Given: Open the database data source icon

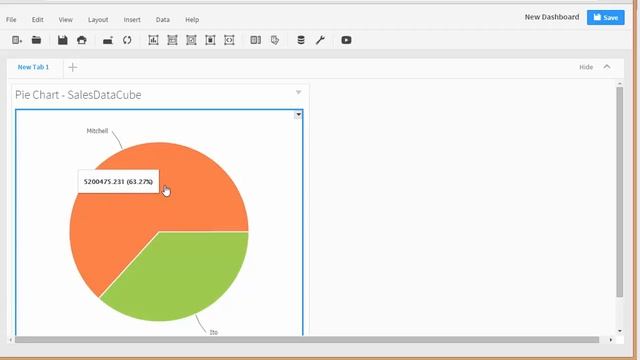Looking at the screenshot, I should (301, 40).
